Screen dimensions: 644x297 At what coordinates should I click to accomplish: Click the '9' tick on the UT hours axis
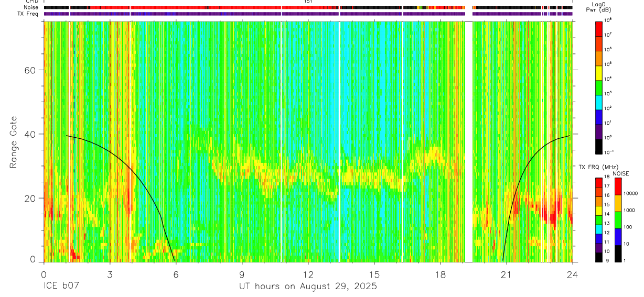[x=242, y=274]
